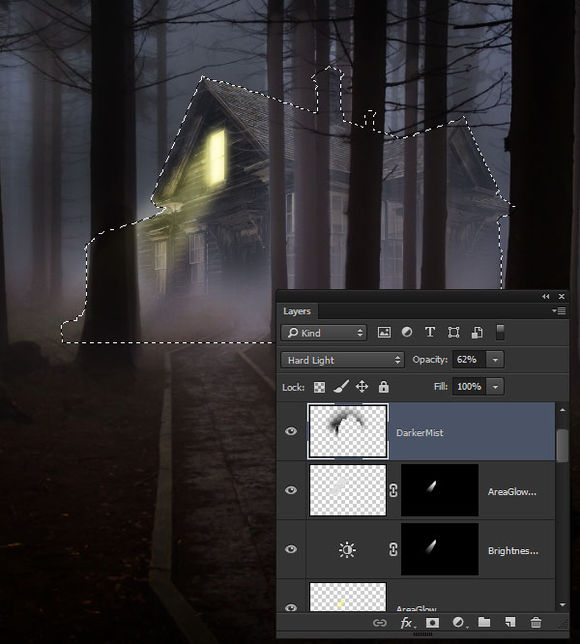580x644 pixels.
Task: Lock position move icon
Action: click(x=361, y=386)
